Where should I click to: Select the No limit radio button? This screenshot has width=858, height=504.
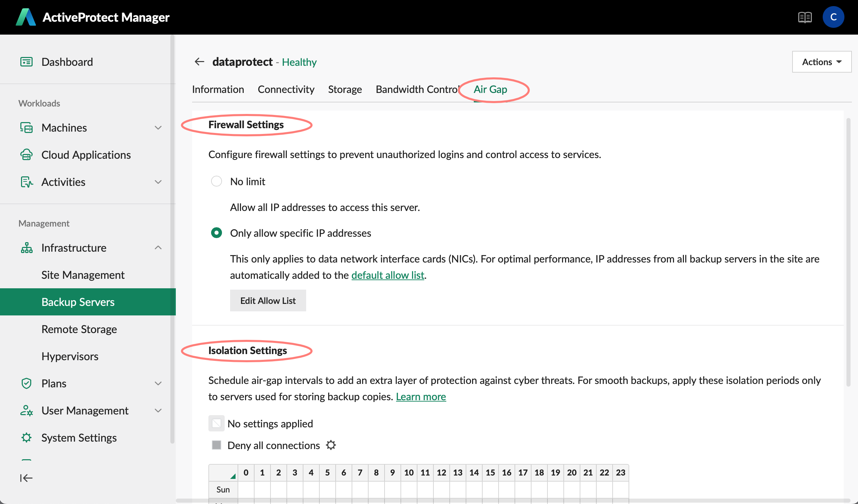point(216,181)
